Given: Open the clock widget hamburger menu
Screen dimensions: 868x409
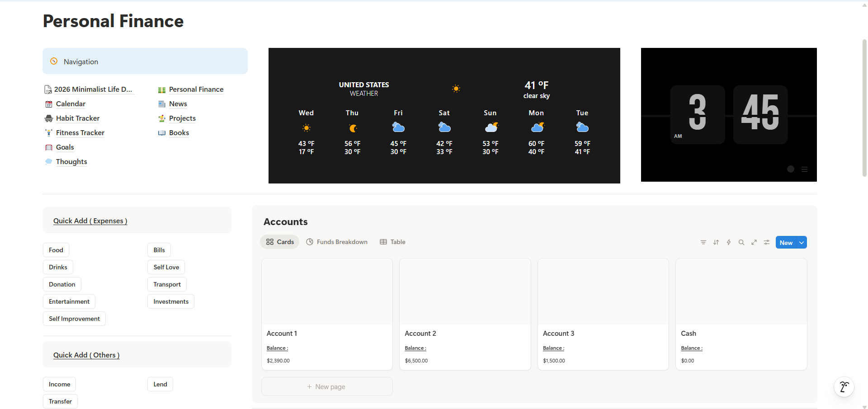Looking at the screenshot, I should (x=805, y=169).
